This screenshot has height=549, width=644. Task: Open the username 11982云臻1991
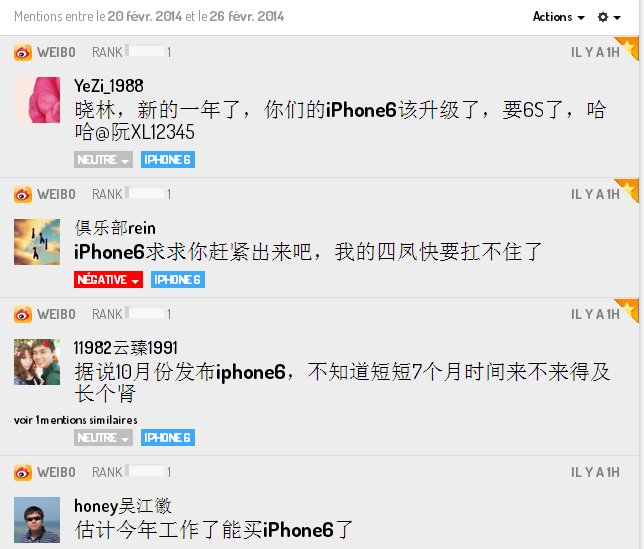[126, 348]
